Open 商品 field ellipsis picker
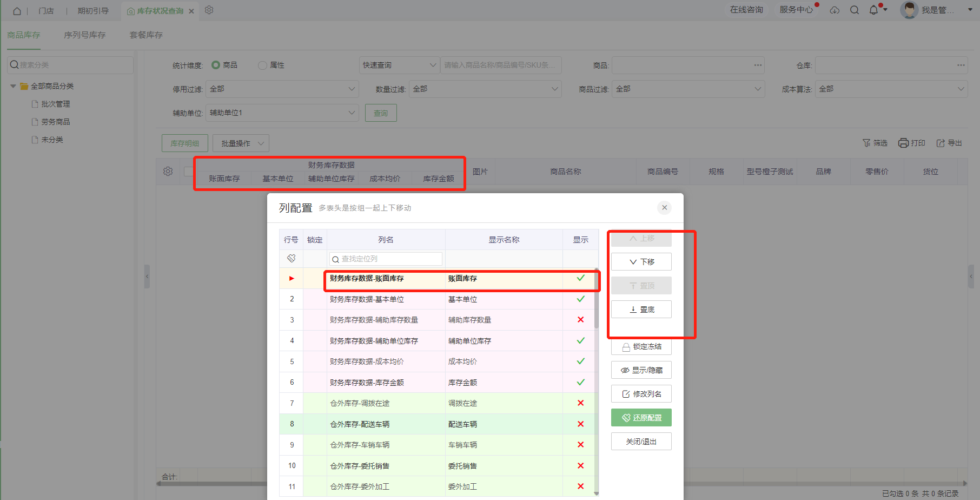 pyautogui.click(x=758, y=65)
